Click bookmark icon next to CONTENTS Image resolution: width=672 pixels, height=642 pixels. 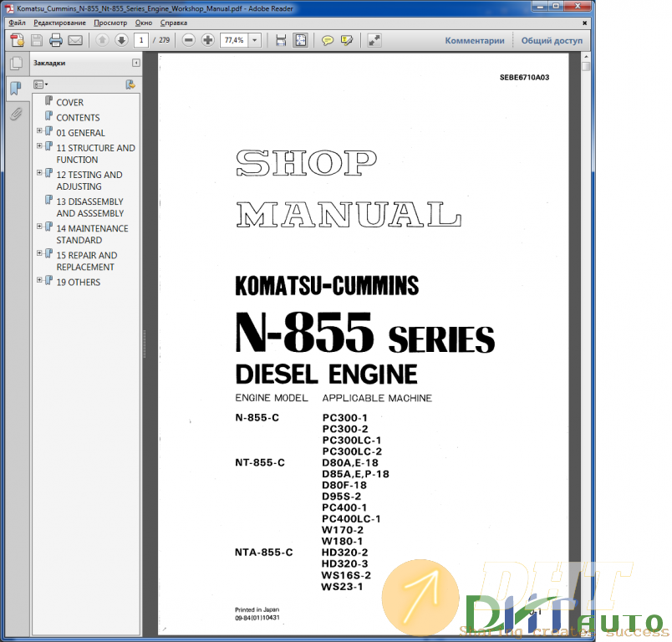48,116
